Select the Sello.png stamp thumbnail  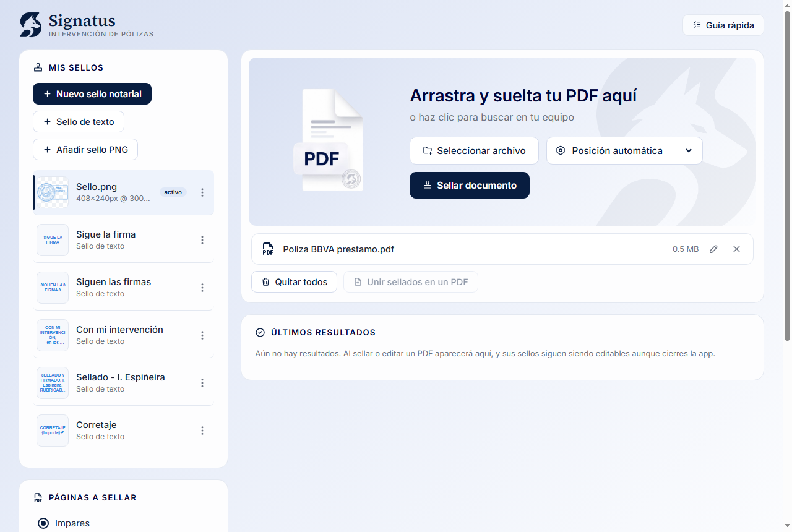coord(53,192)
